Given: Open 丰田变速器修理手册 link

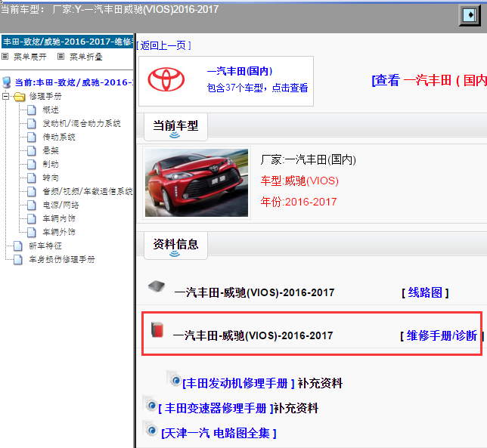Looking at the screenshot, I should coord(216,408).
